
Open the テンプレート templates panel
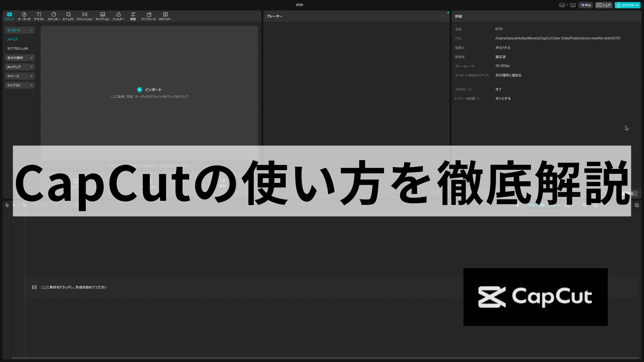point(149,16)
